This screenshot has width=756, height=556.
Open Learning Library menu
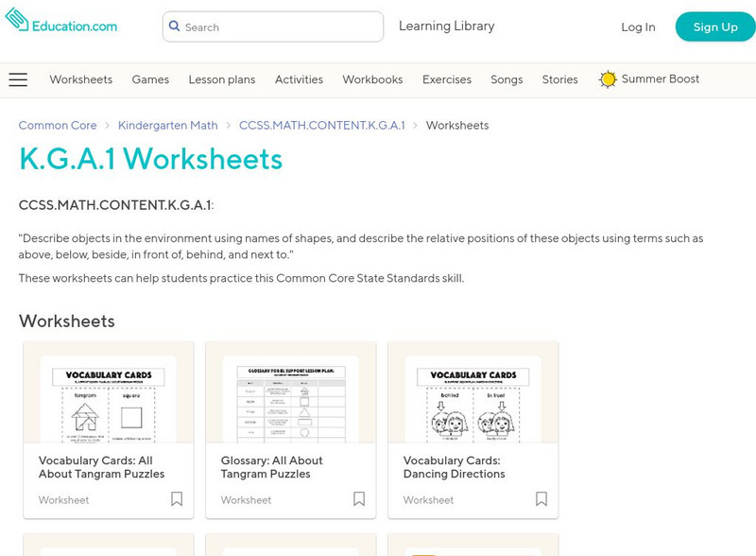(x=446, y=26)
